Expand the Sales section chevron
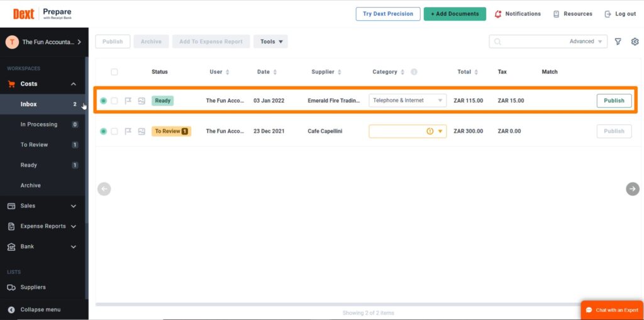Screen dimensions: 644x320 point(74,206)
